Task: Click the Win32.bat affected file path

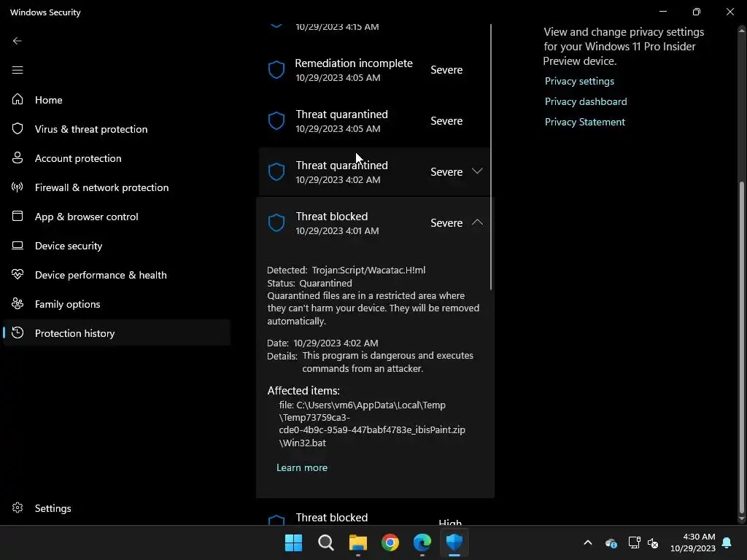Action: (372, 424)
